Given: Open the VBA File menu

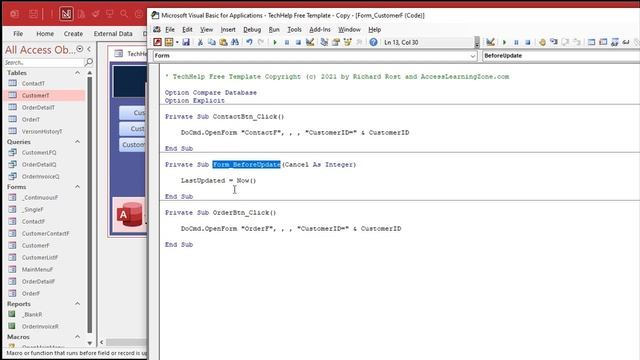Looking at the screenshot, I should click(x=170, y=29).
